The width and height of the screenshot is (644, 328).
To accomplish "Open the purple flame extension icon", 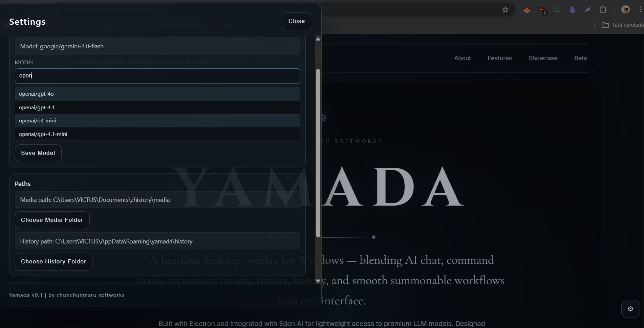I will [x=572, y=10].
